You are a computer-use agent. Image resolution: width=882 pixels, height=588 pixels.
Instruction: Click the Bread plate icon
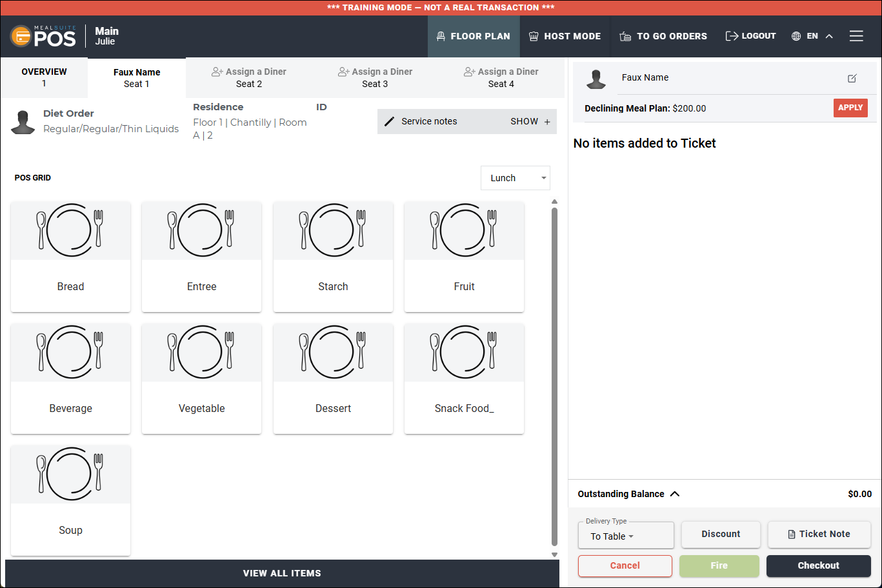tap(70, 230)
